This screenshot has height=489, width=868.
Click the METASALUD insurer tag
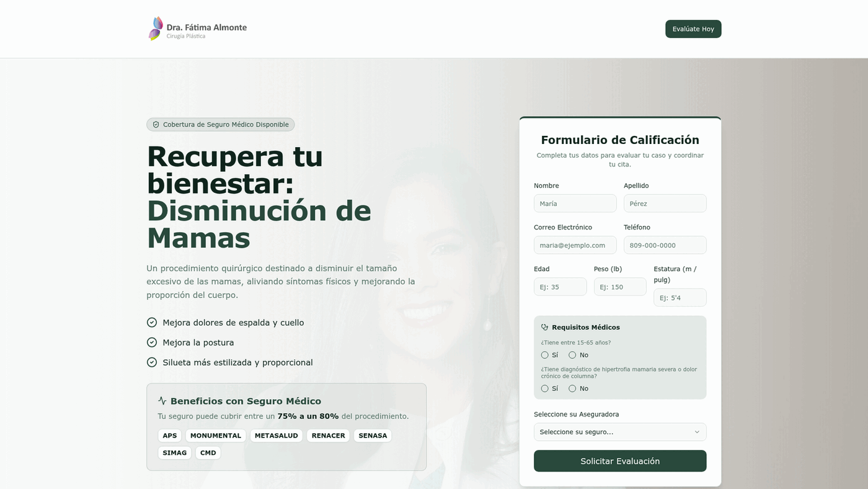point(277,436)
